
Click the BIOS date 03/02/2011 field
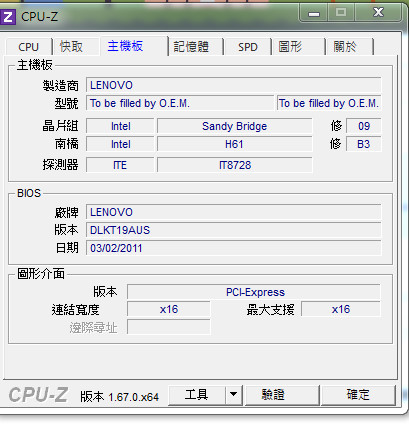(x=233, y=248)
